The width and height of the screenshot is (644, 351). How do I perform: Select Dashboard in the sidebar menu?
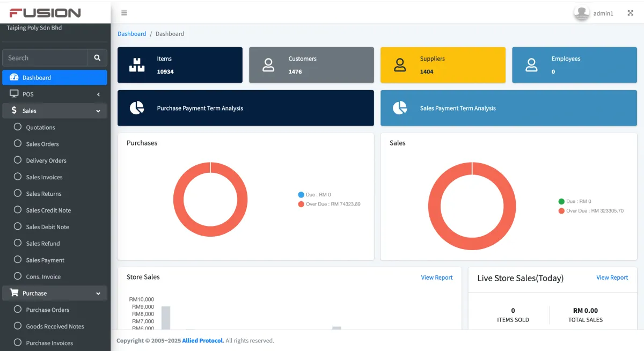pyautogui.click(x=38, y=77)
